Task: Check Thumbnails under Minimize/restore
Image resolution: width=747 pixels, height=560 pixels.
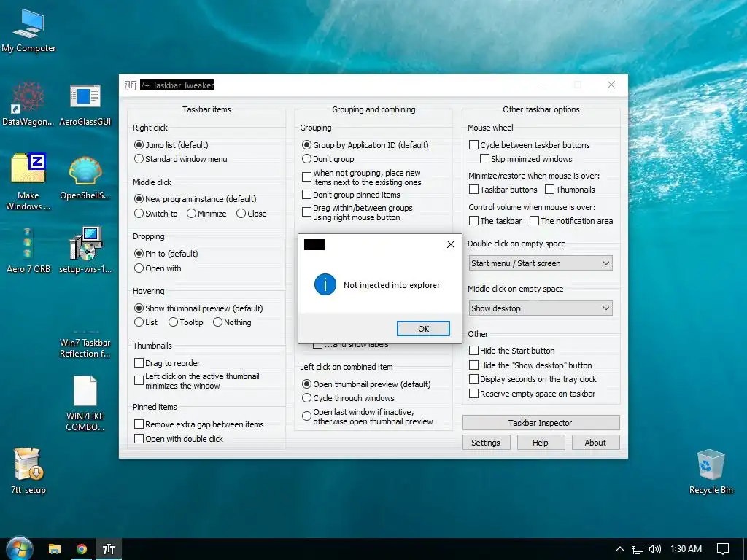Action: click(x=570, y=190)
